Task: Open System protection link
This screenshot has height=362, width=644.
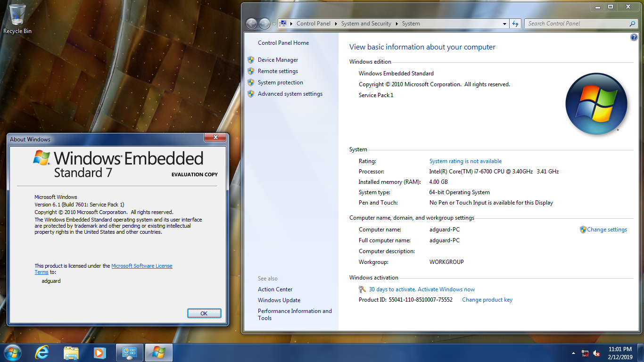Action: tap(281, 82)
